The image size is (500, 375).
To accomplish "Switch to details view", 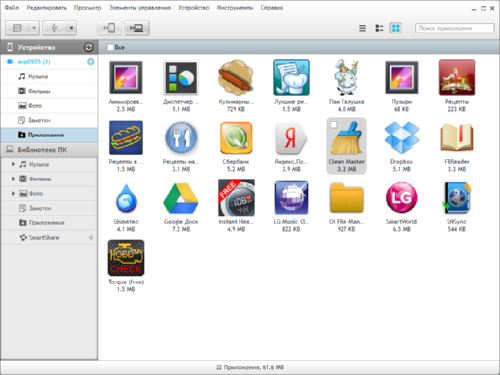I will pos(379,28).
